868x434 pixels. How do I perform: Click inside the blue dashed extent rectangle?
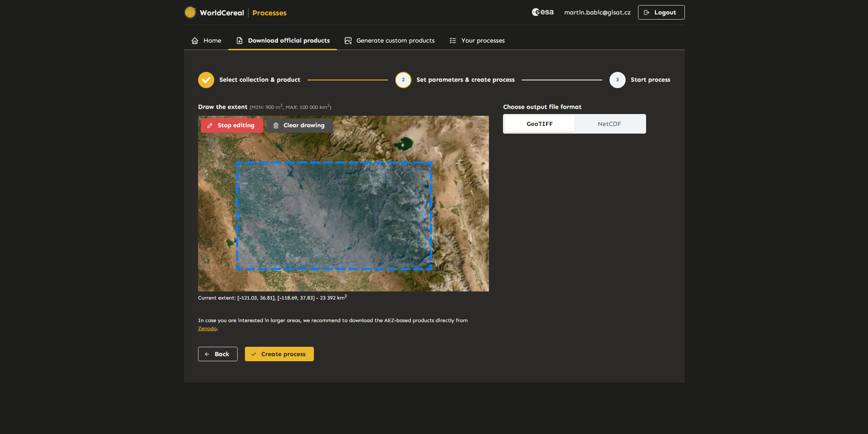pos(334,216)
